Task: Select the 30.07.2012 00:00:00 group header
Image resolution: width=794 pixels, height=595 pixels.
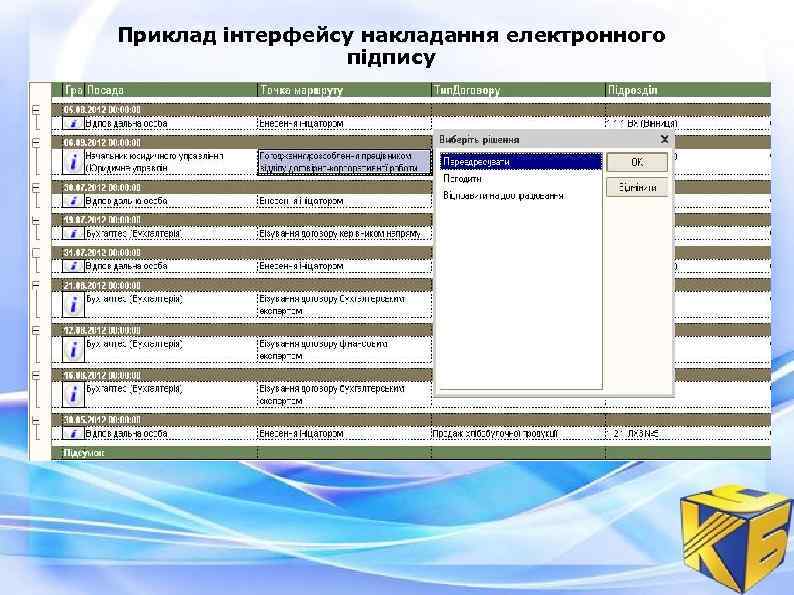Action: 242,187
